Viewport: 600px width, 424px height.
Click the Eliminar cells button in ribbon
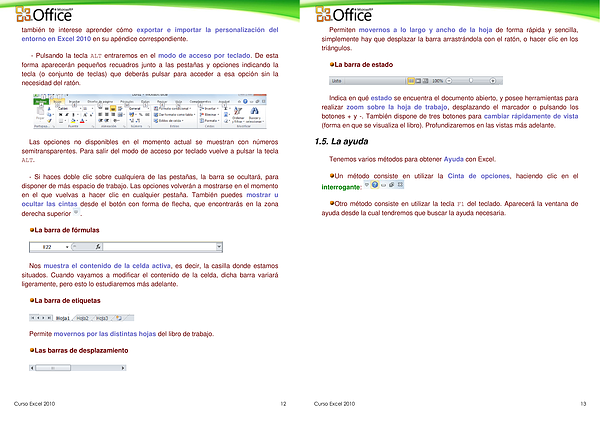(210, 115)
